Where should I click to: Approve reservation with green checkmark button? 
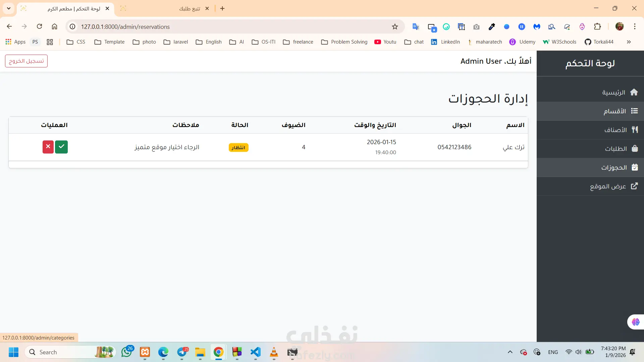(x=61, y=147)
